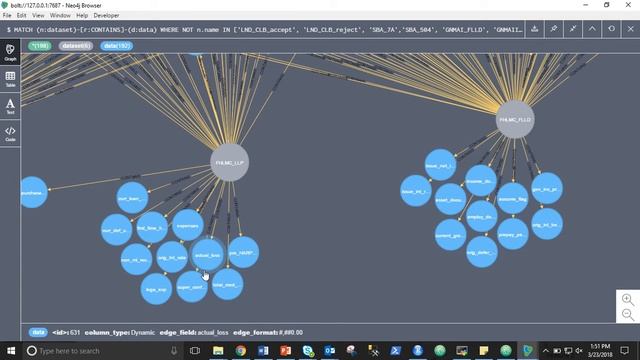Open the Help menu
The image size is (640, 360).
tap(82, 16)
